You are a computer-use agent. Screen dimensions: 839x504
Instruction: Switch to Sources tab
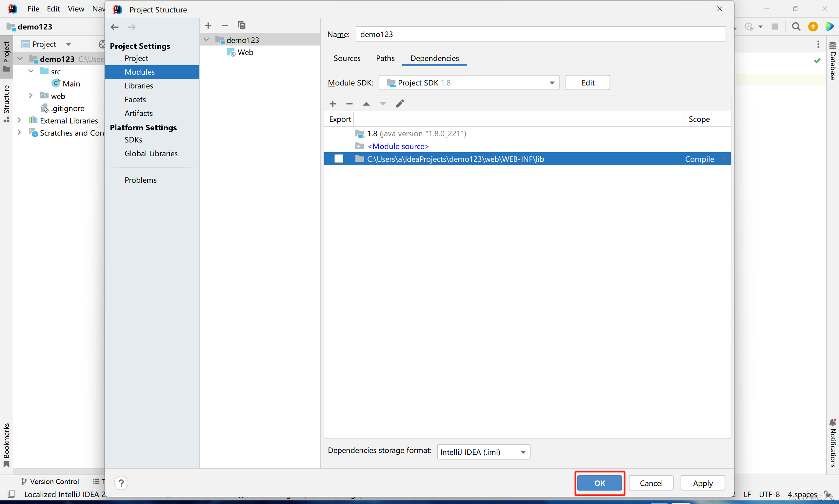[347, 58]
